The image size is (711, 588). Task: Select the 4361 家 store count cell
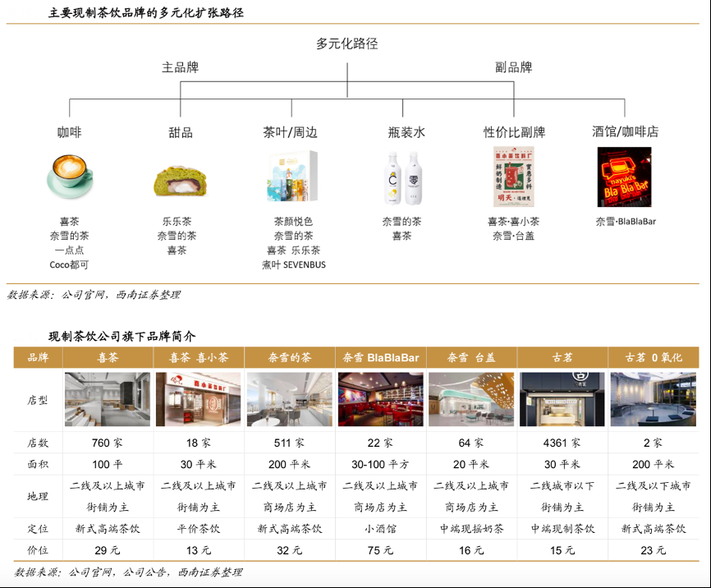pyautogui.click(x=562, y=443)
